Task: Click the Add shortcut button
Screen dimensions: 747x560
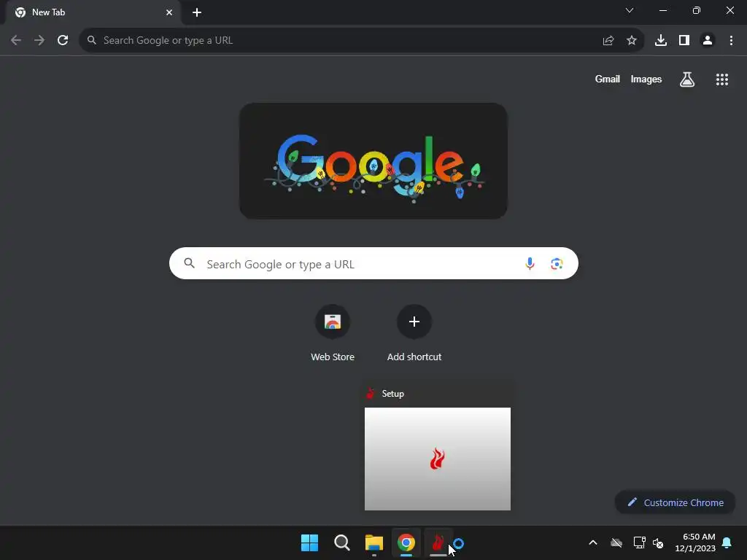Action: click(414, 333)
